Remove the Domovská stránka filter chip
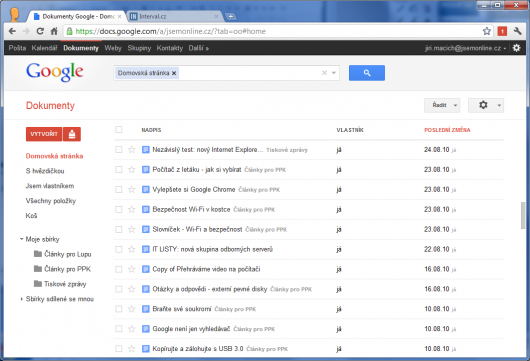 tap(174, 73)
